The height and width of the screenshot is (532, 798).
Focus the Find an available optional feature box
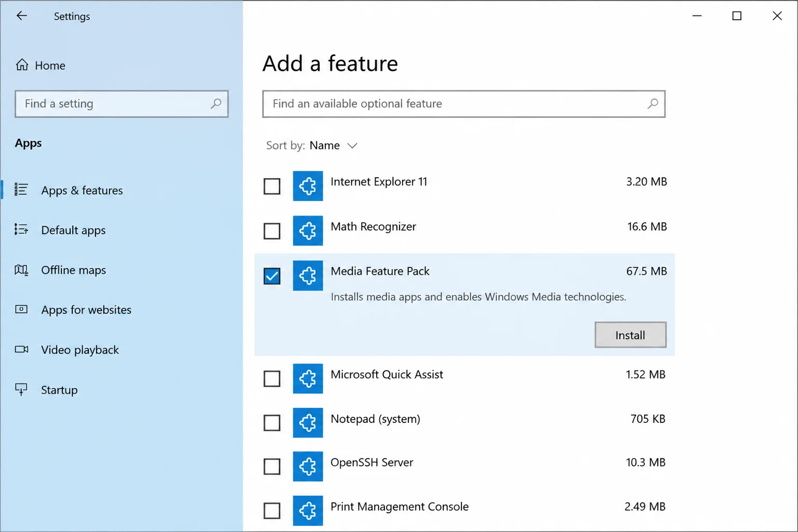coord(463,104)
